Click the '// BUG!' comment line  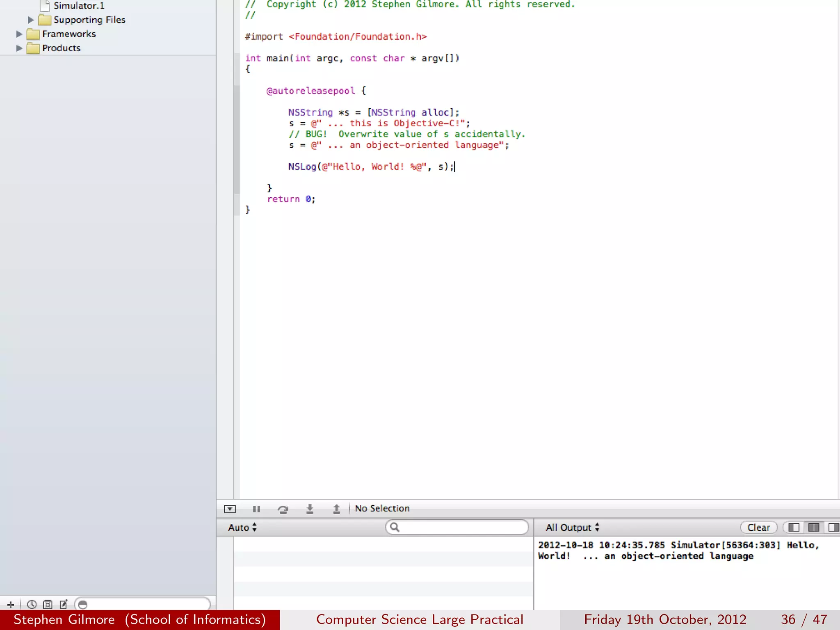(x=407, y=134)
